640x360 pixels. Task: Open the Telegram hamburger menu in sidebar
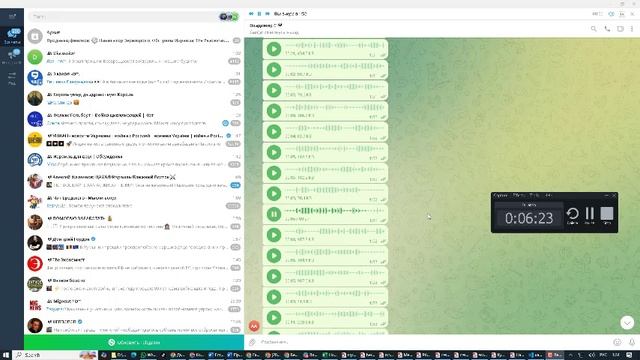pyautogui.click(x=12, y=16)
